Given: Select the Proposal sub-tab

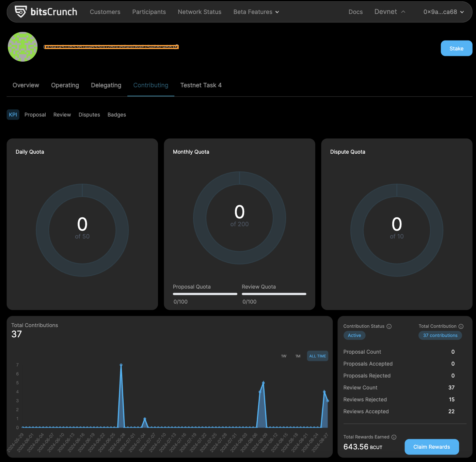Looking at the screenshot, I should tap(35, 115).
